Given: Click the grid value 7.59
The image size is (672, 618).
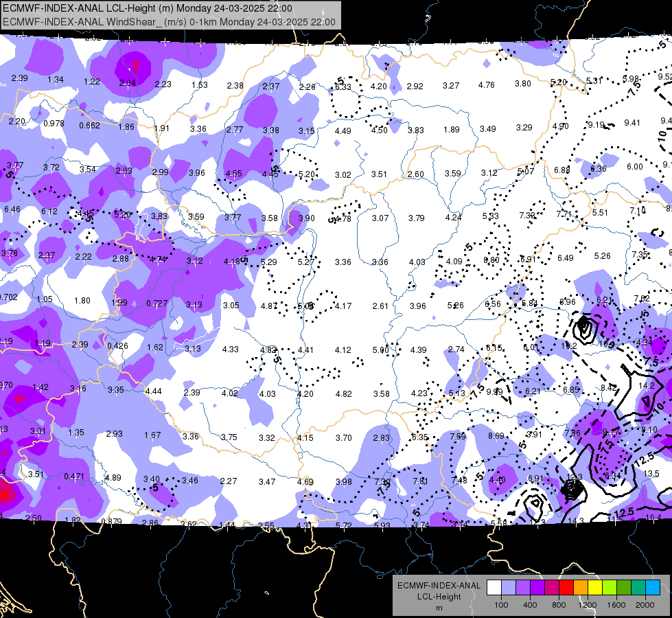Looking at the screenshot, I should (x=458, y=437).
